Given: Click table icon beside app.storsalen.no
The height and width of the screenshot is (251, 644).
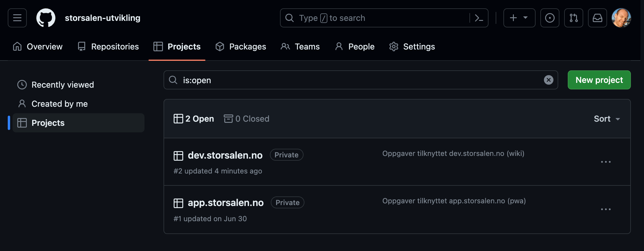Looking at the screenshot, I should click(x=178, y=203).
